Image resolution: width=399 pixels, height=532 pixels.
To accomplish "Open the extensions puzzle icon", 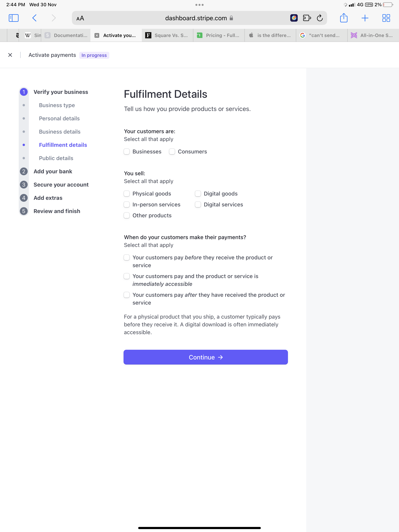I will pos(307,18).
